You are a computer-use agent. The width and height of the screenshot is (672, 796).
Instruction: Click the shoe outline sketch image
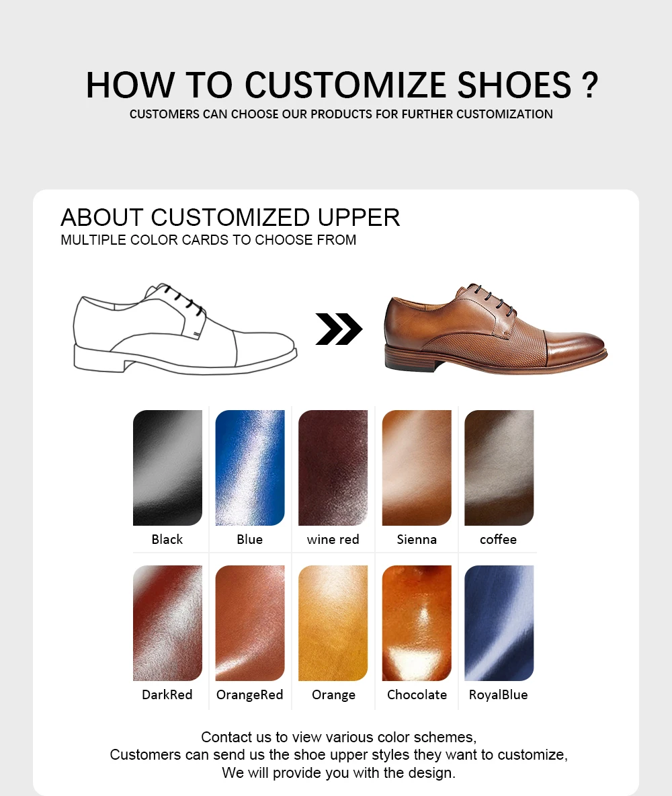[x=185, y=329]
